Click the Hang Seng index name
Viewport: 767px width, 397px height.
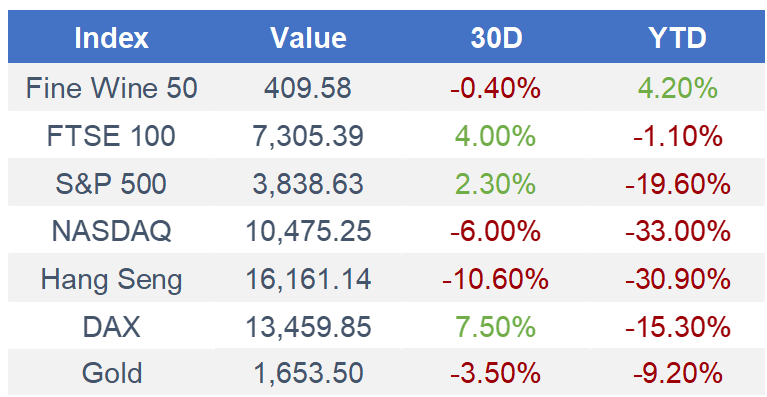112,279
